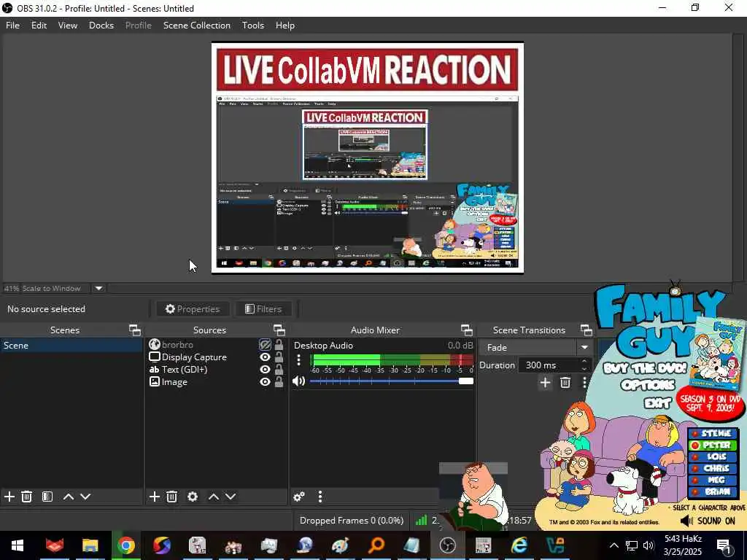Open the Help menu
Image resolution: width=747 pixels, height=560 pixels.
coord(285,26)
